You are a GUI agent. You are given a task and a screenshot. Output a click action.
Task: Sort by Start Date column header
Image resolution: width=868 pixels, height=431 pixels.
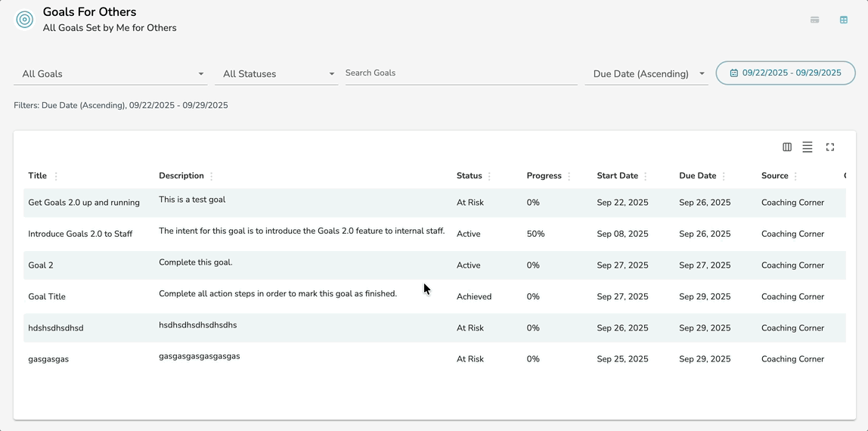617,176
